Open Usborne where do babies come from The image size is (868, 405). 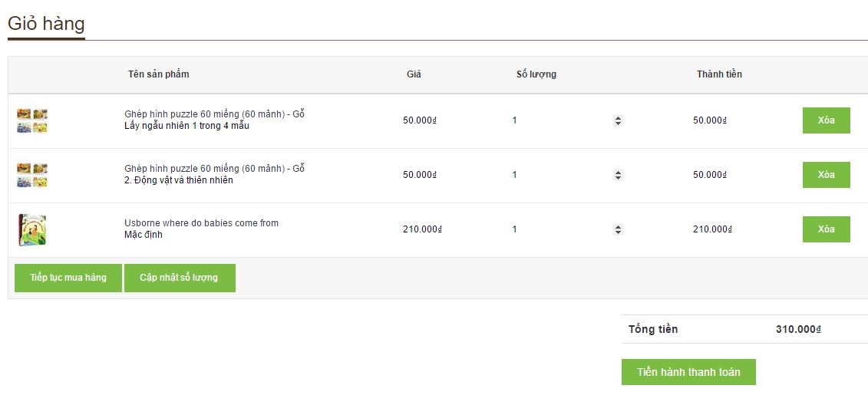(x=201, y=223)
